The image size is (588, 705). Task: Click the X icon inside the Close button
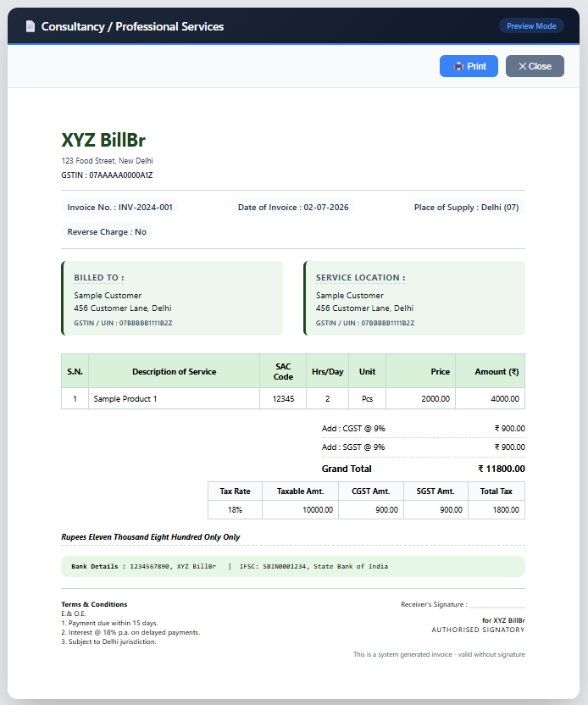(523, 66)
